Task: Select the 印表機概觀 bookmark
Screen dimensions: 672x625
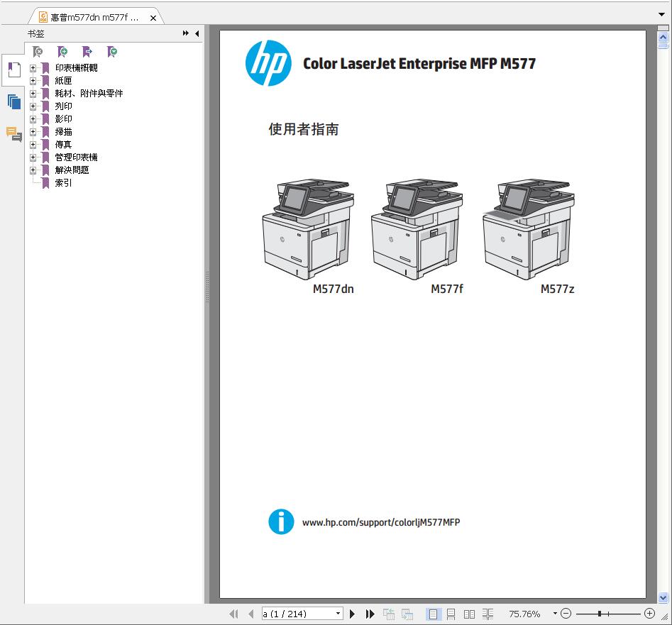Action: tap(77, 67)
